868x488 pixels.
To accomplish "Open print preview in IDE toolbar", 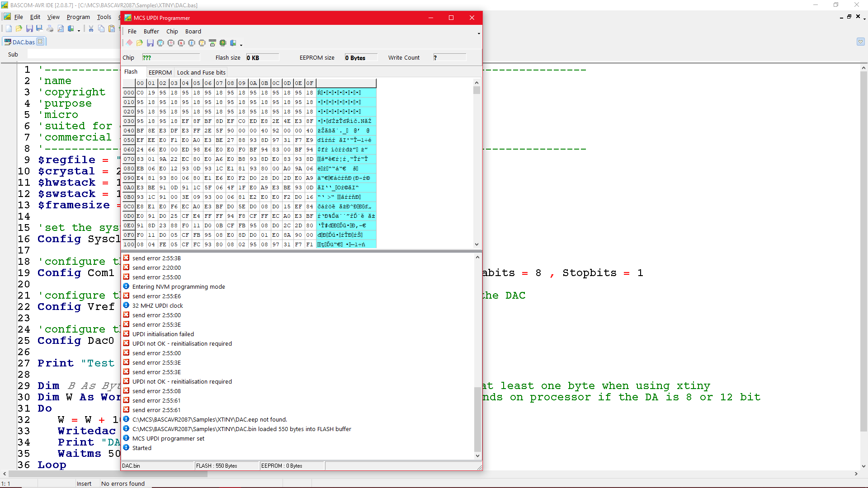I will (x=61, y=28).
